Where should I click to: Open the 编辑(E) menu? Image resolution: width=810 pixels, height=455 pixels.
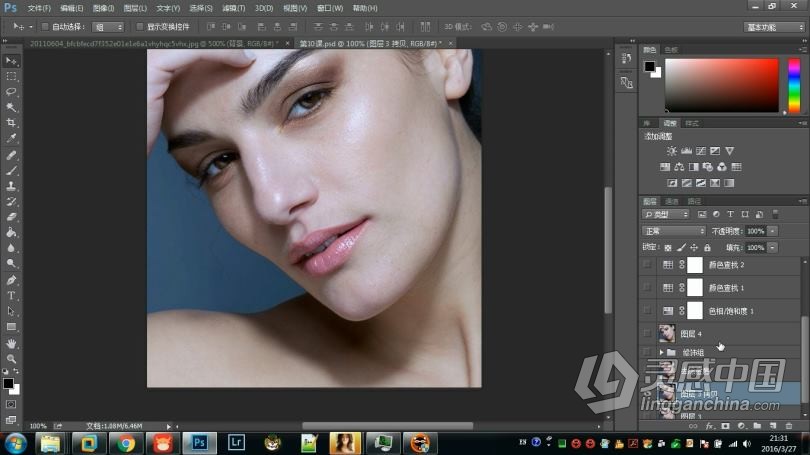tap(71, 8)
